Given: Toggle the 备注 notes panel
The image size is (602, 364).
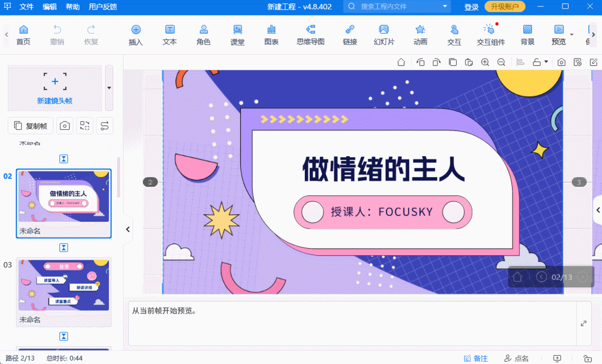Looking at the screenshot, I should [x=476, y=358].
